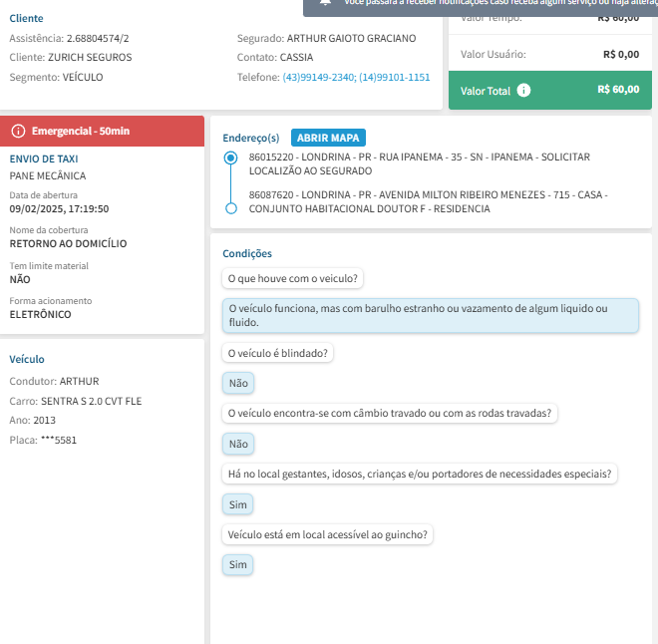Select the origin address marker circle

pos(230,158)
